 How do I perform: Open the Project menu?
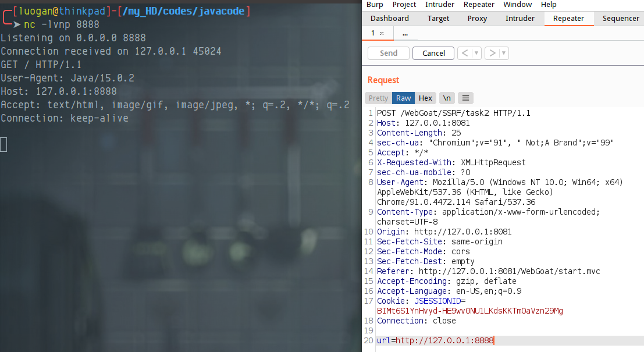click(x=404, y=5)
